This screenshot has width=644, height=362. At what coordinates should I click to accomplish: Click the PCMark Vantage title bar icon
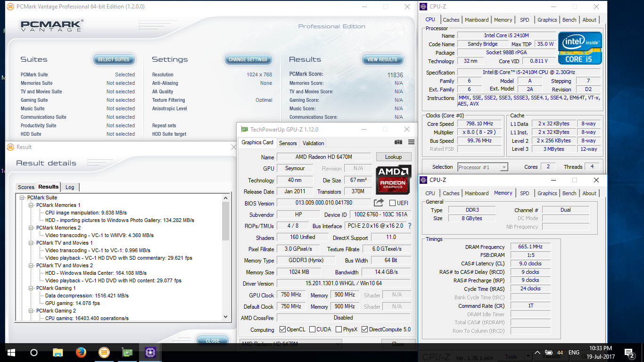pyautogui.click(x=10, y=7)
